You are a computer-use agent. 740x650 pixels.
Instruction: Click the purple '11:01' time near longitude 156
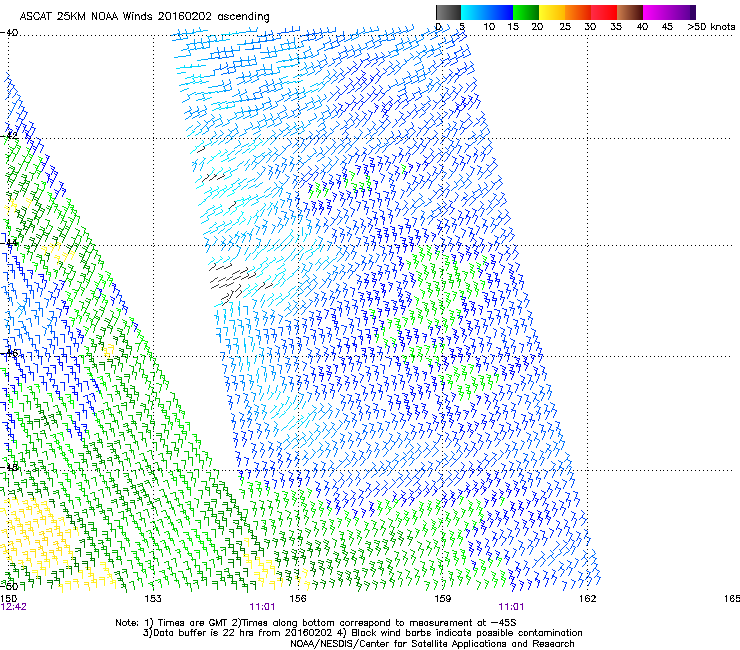(x=262, y=607)
